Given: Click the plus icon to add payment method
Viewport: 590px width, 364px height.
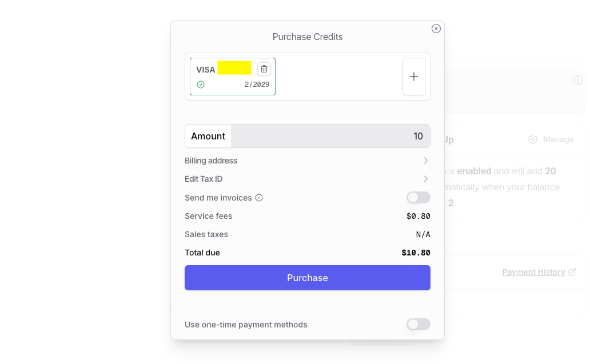Looking at the screenshot, I should (x=414, y=77).
